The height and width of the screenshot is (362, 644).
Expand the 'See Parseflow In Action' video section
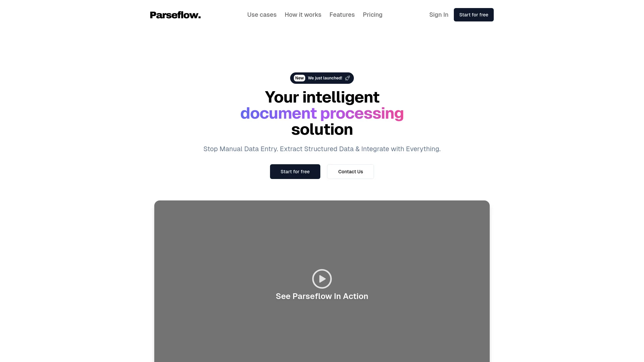click(322, 279)
